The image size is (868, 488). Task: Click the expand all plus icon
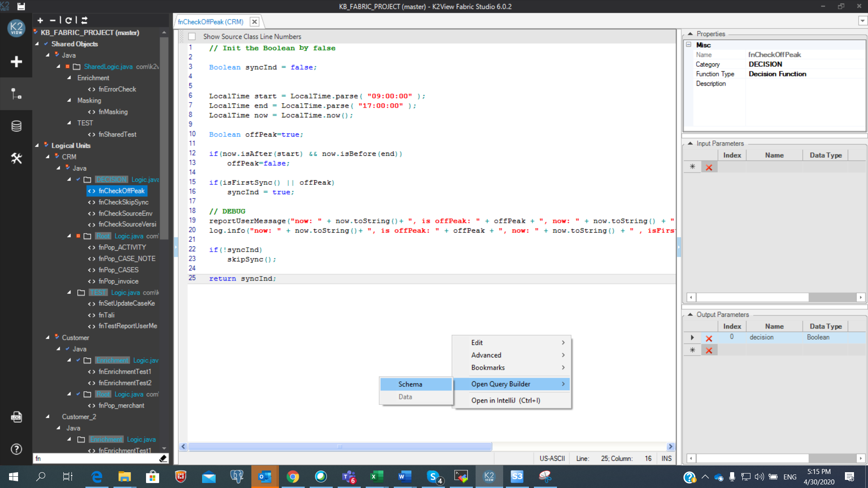40,20
